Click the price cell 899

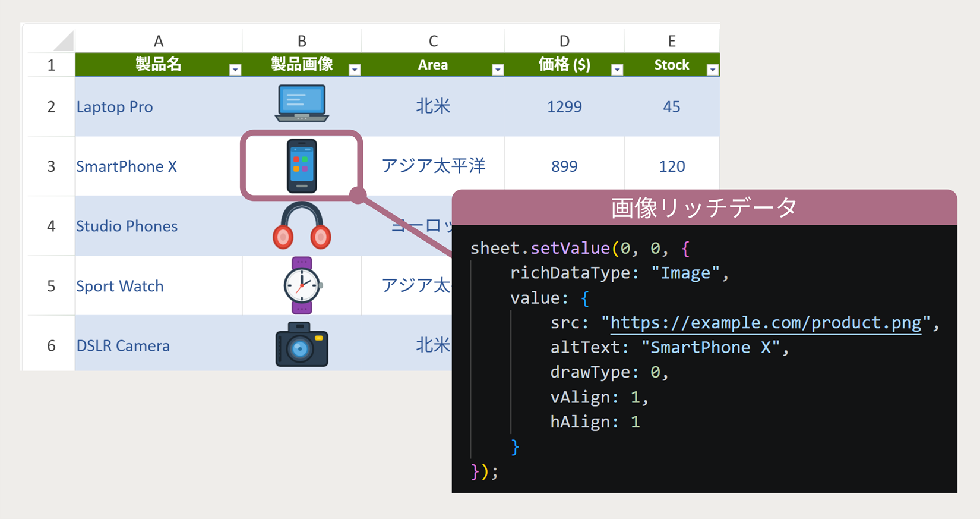(564, 166)
